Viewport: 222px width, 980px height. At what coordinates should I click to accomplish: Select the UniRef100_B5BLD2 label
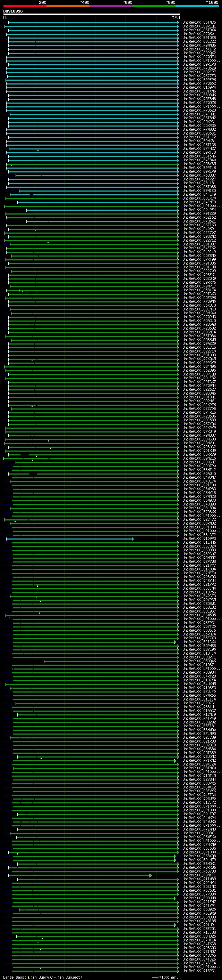click(x=199, y=608)
